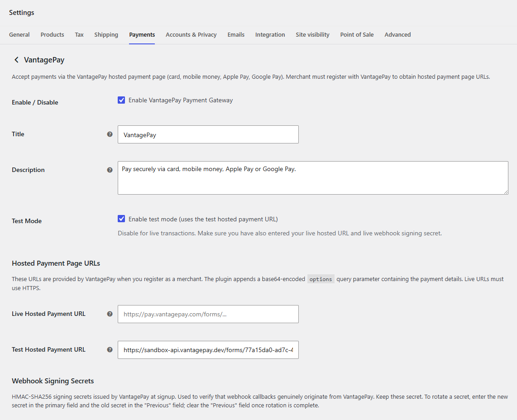Show help icon for Test Hosted Payment URL
The height and width of the screenshot is (420, 517).
(110, 349)
